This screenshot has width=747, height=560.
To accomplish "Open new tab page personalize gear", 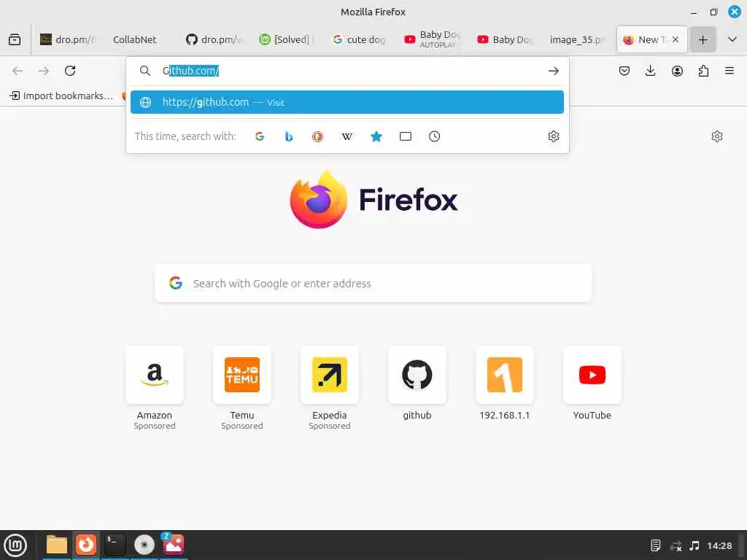I will 717,136.
